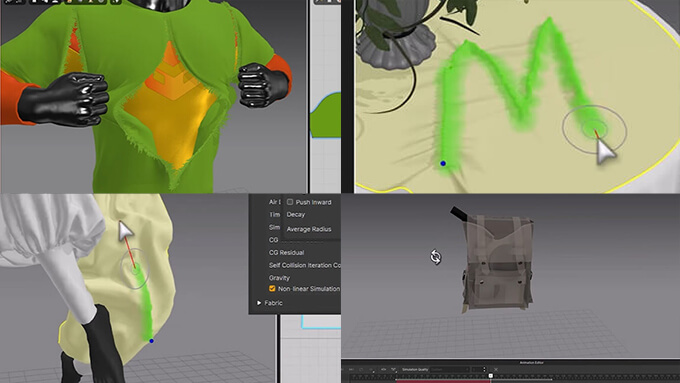The height and width of the screenshot is (383, 680).
Task: Click the X icon in the animation toolbar
Action: [x=496, y=370]
